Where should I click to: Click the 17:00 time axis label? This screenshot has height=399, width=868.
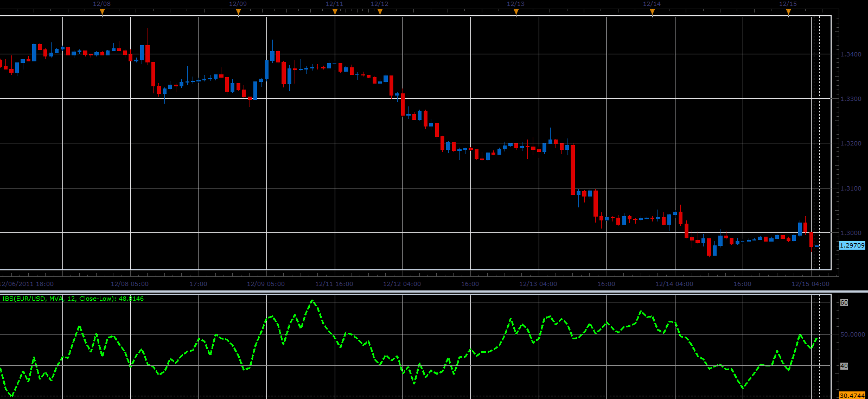199,284
